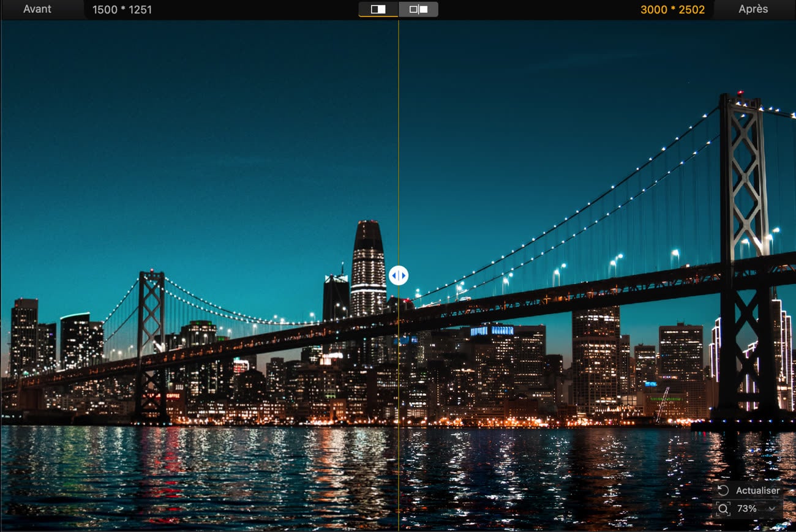Open the 73% zoom dropdown

(x=747, y=509)
